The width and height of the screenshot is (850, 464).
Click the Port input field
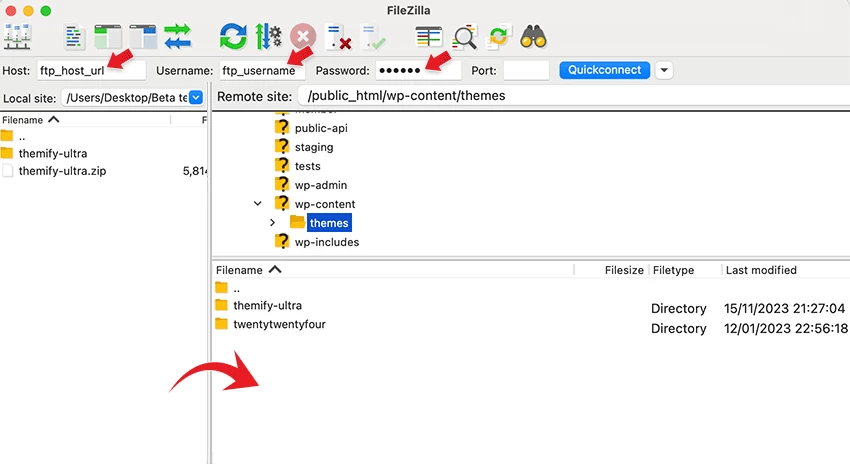click(x=526, y=70)
